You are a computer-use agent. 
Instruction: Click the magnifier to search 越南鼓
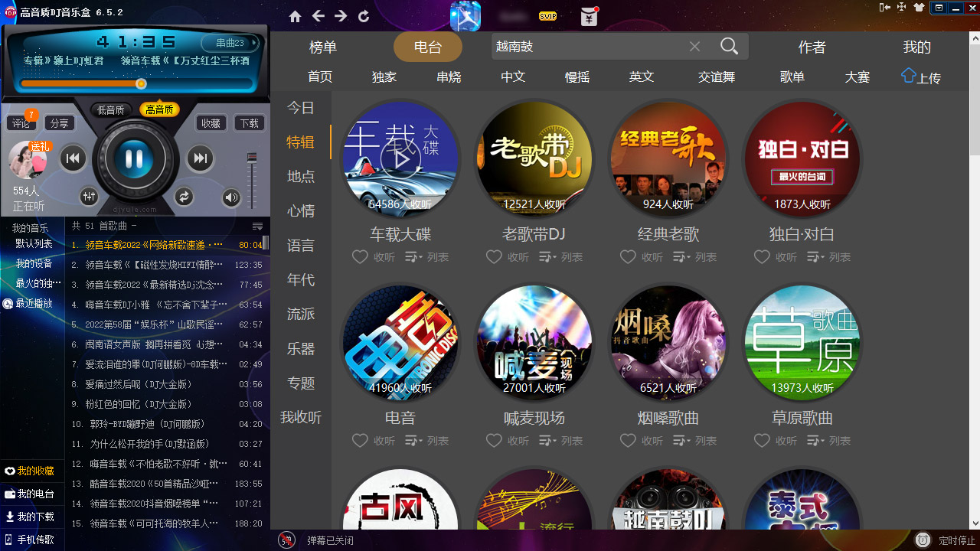tap(727, 46)
